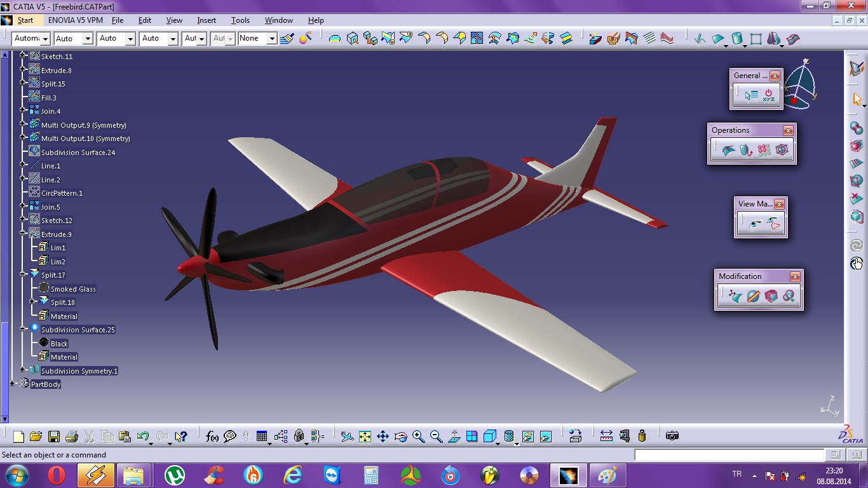This screenshot has width=868, height=488.
Task: Expand the Split.18 tree node
Action: point(32,302)
